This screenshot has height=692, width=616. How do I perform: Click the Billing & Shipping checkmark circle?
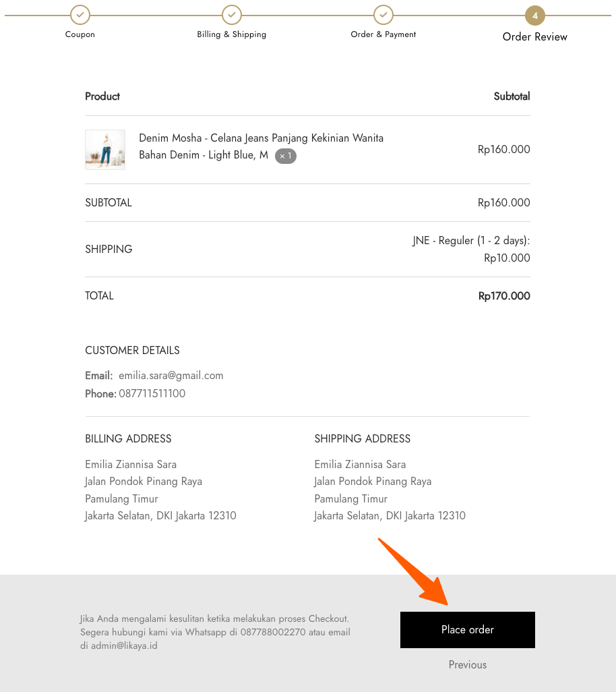click(232, 14)
